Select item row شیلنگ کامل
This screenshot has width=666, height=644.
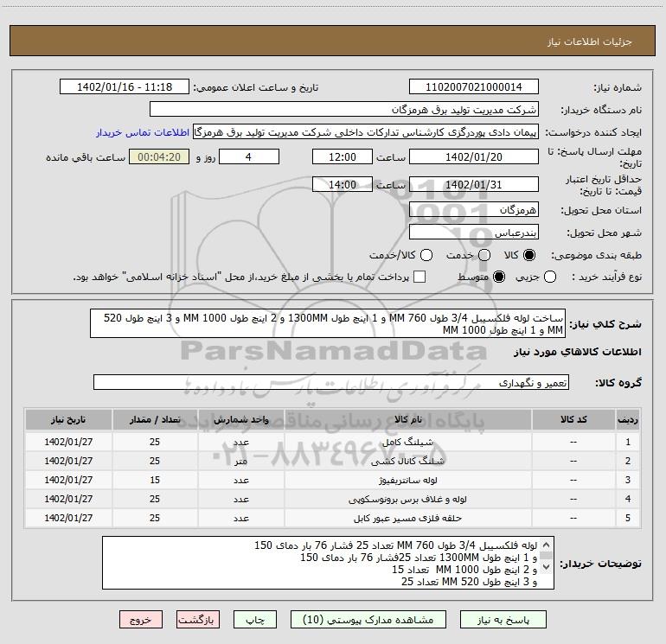pos(333,442)
